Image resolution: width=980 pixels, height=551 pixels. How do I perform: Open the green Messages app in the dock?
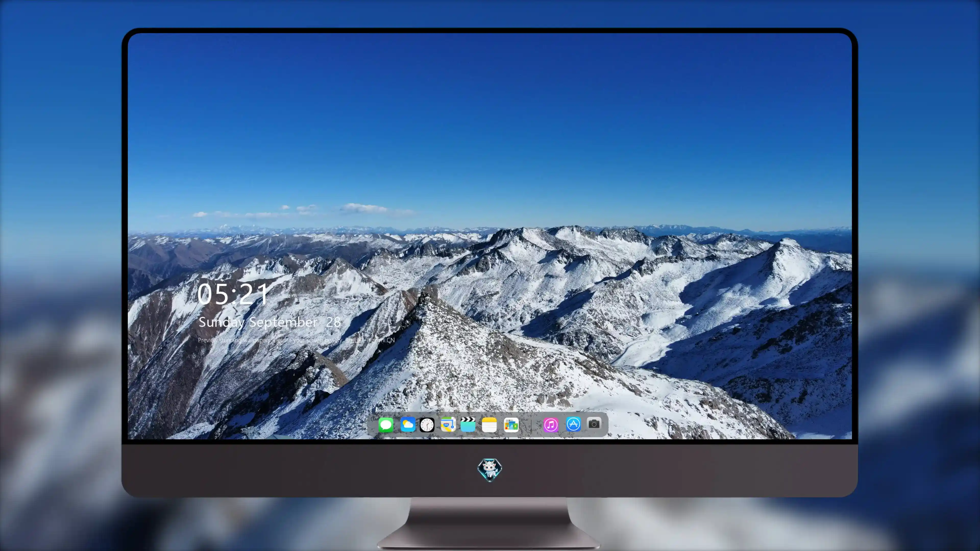pos(386,424)
